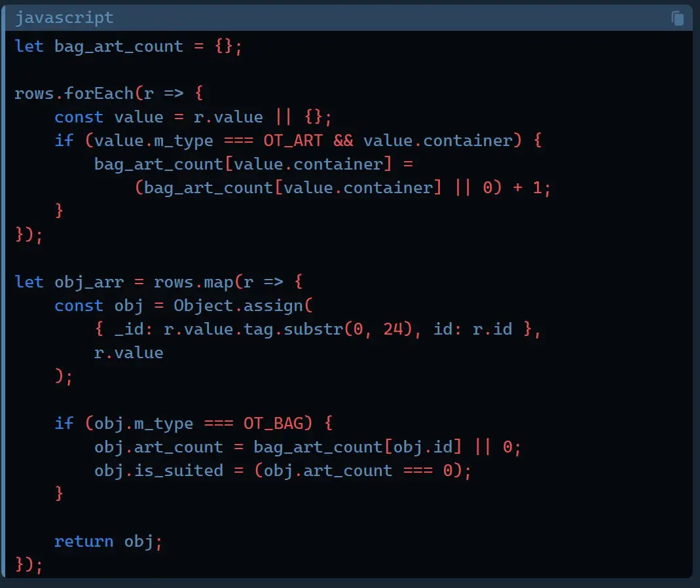This screenshot has height=588, width=700.
Task: Click bag_art_count in the first let declaration
Action: 119,46
